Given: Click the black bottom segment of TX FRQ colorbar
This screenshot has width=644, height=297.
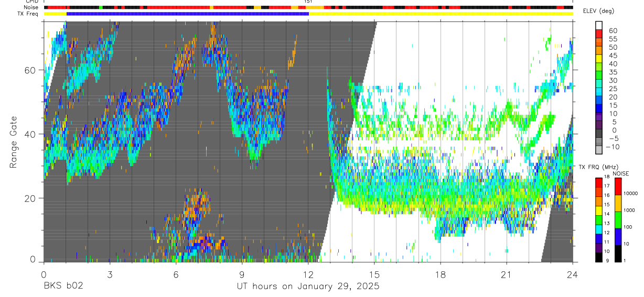Looking at the screenshot, I should (599, 257).
